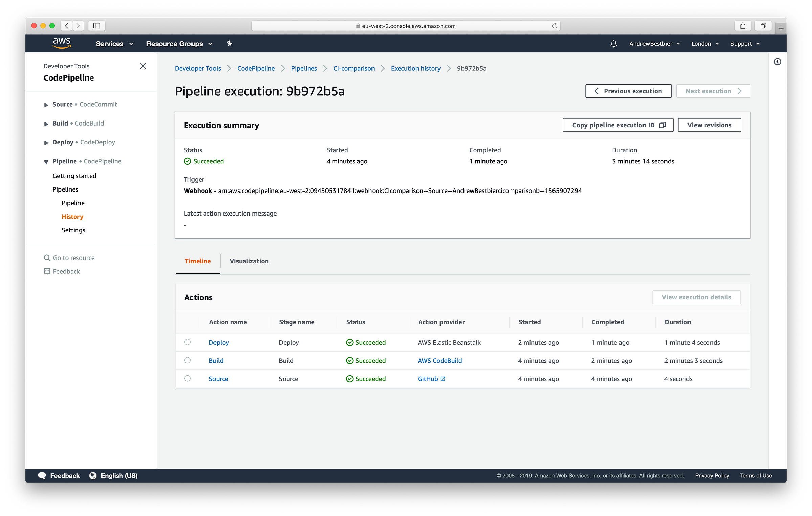Open the Resource Groups dropdown
812x516 pixels.
click(x=179, y=44)
